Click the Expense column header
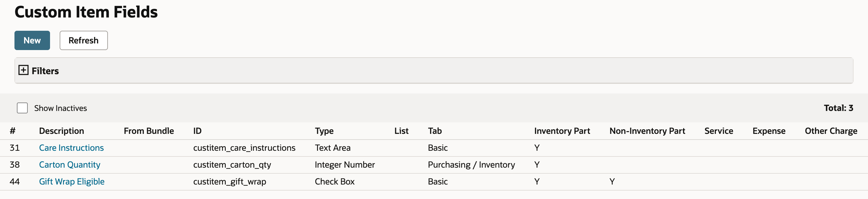Viewport: 868px width, 199px height. (x=769, y=131)
